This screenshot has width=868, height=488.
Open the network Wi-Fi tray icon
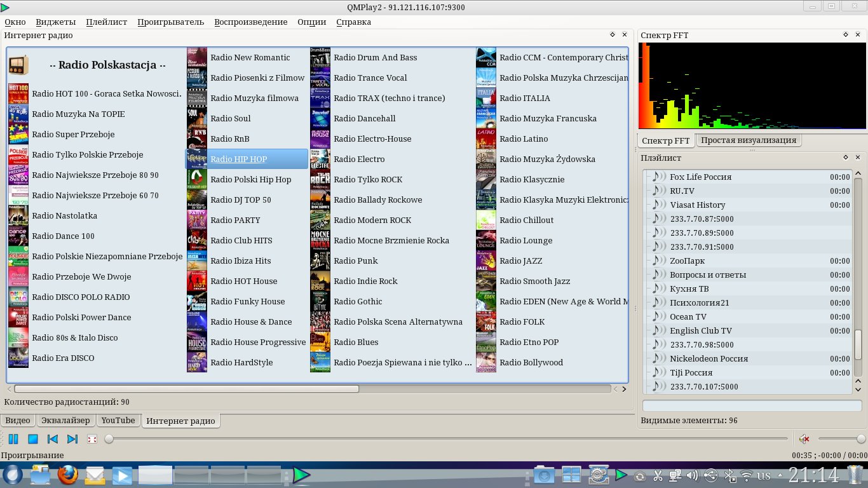click(x=747, y=475)
